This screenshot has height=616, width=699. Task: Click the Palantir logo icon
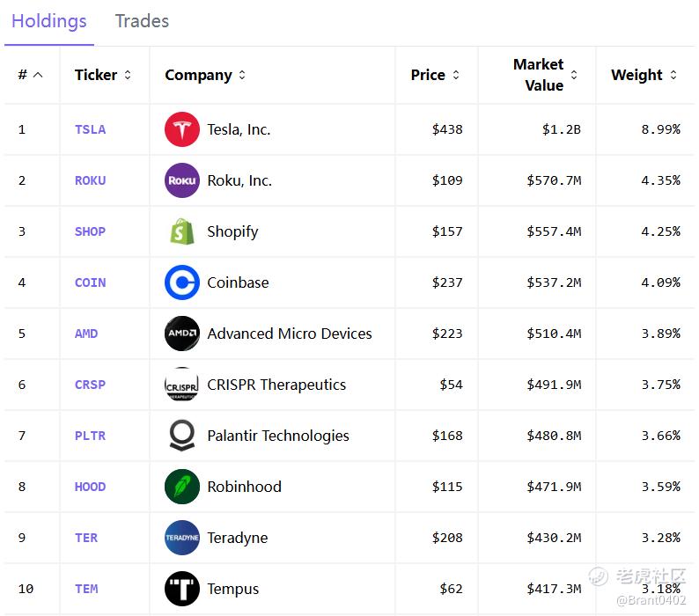182,436
